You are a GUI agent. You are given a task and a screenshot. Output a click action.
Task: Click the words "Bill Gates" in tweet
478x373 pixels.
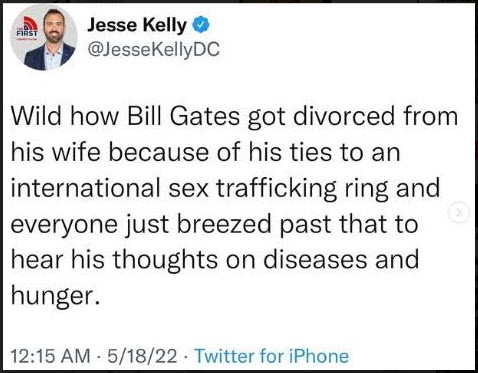pyautogui.click(x=184, y=117)
